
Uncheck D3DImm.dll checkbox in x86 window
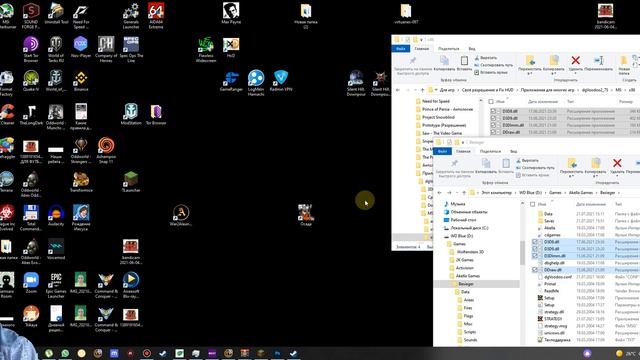[x=493, y=125]
